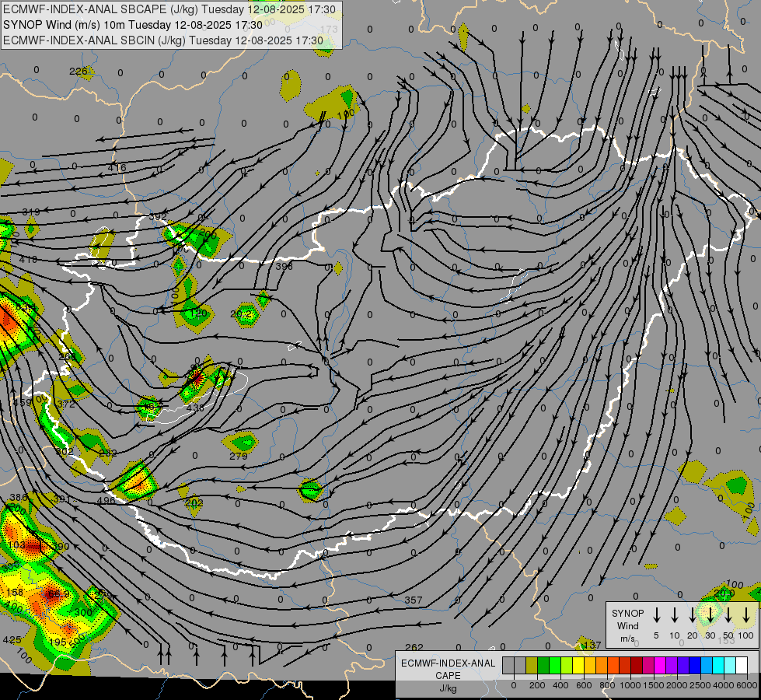Screen dimensions: 761x700
Task: Click the 800 tick label on CAPE scale
Action: coord(607,685)
